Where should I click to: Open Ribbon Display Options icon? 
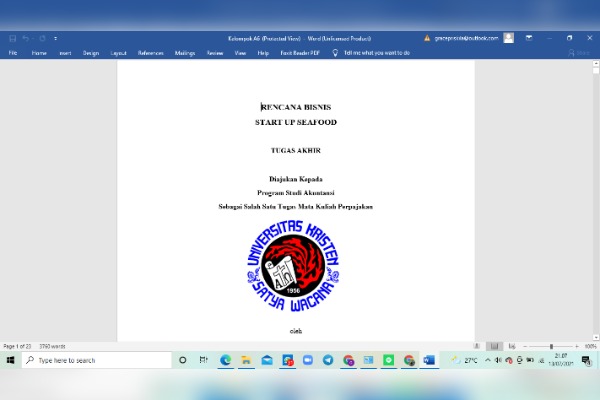pyautogui.click(x=529, y=38)
